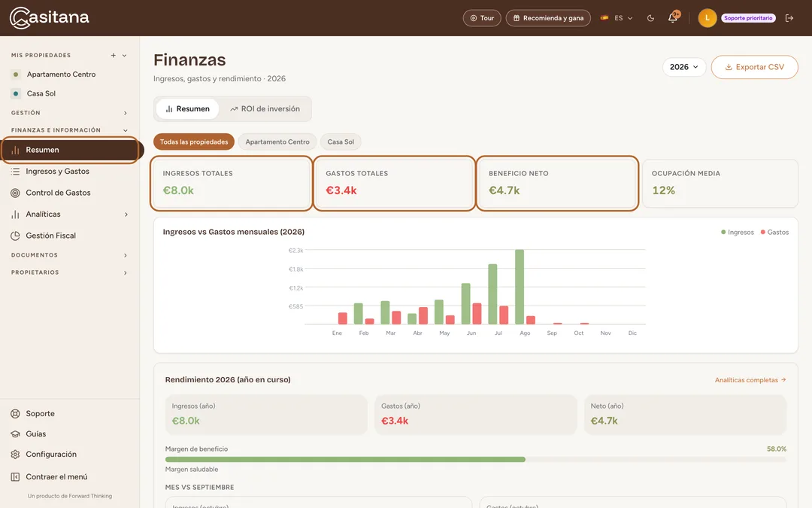Toggle the Ingresos chart legend
812x508 pixels.
738,233
